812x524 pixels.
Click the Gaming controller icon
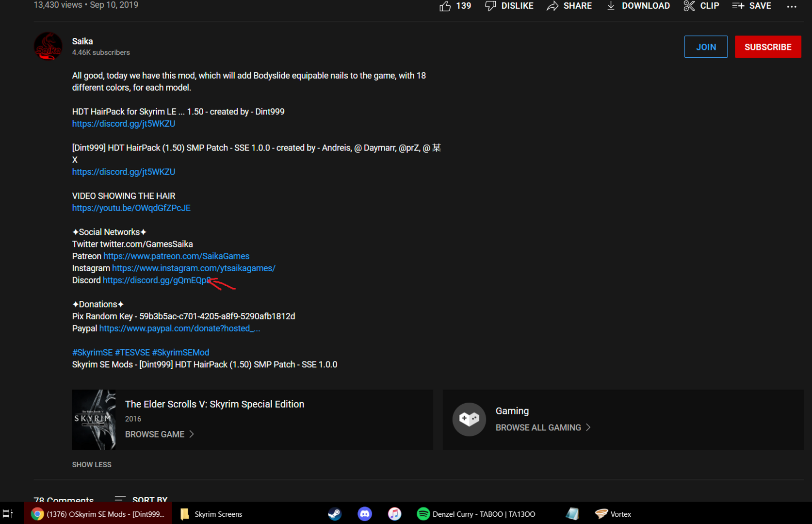tap(469, 419)
